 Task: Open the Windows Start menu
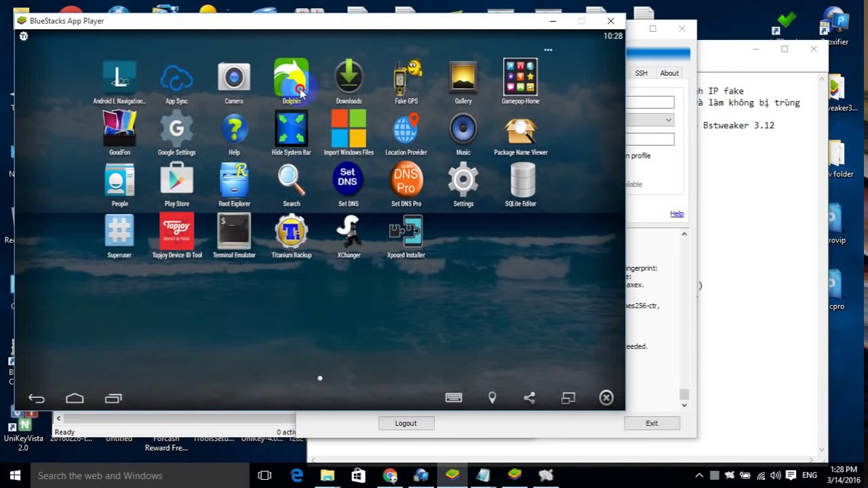pyautogui.click(x=15, y=476)
